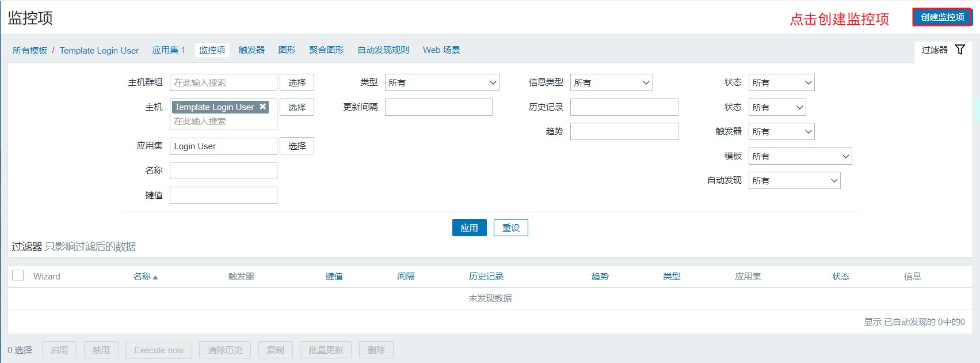Focus the 主机 search input below tag
Viewport: 980px width, 363px height.
(223, 122)
